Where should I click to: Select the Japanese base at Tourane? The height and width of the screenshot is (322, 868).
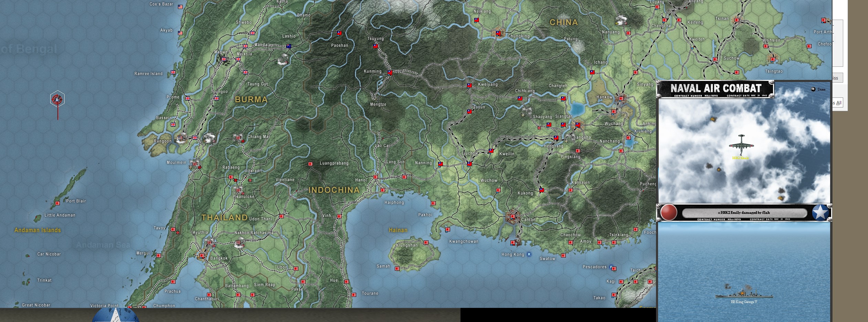(x=353, y=295)
